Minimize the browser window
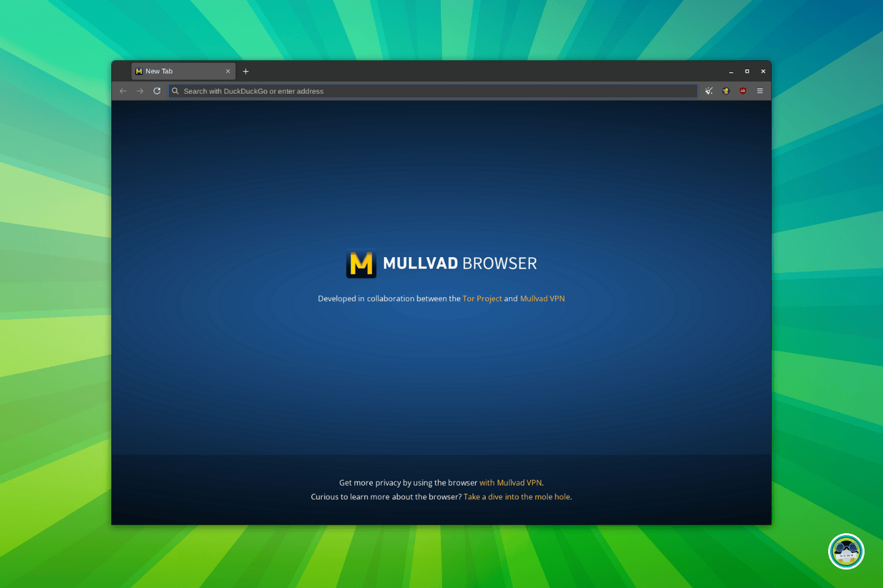This screenshot has width=883, height=588. tap(731, 71)
